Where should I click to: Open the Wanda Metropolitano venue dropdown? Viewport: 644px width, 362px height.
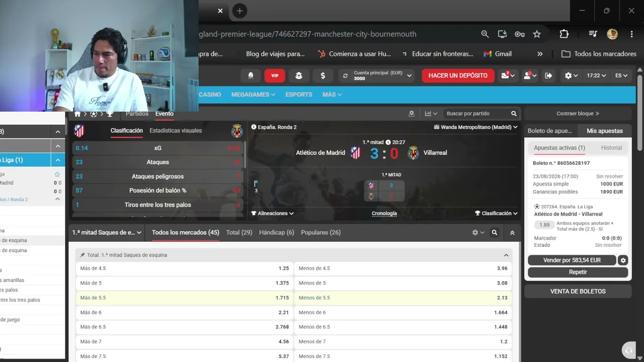(x=475, y=127)
